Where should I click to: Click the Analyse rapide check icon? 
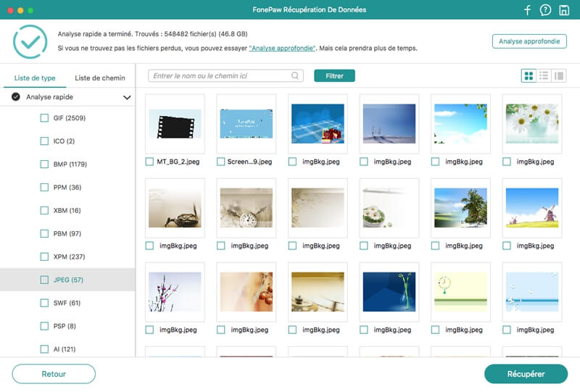point(15,97)
